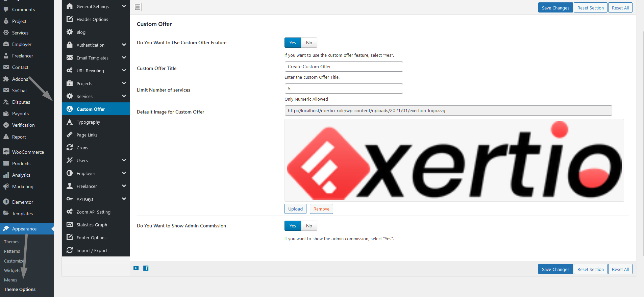Click the Typography letter A icon
Screen dimensions: 644x297
tap(70, 122)
